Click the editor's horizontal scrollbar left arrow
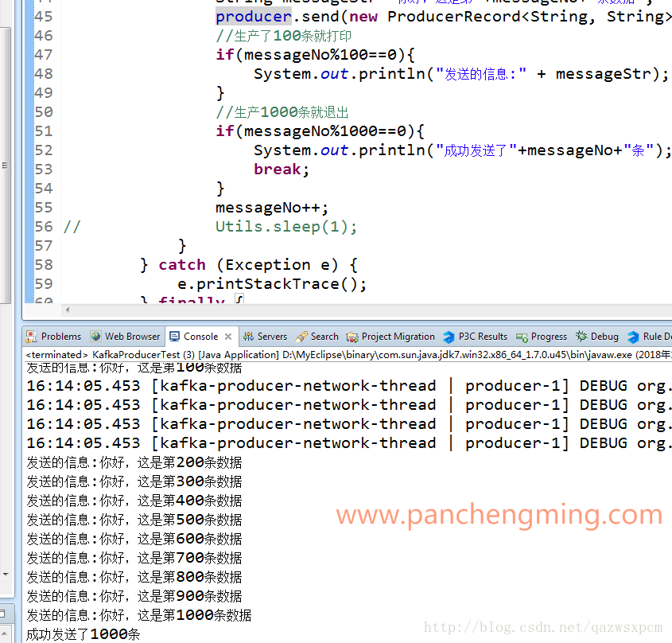This screenshot has height=643, width=672. [67, 310]
